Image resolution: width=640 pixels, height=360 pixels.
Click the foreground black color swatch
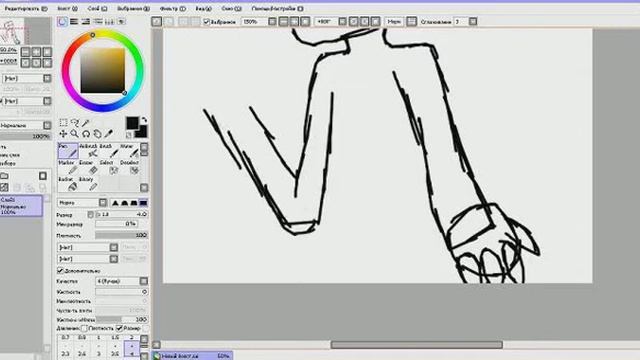(132, 123)
